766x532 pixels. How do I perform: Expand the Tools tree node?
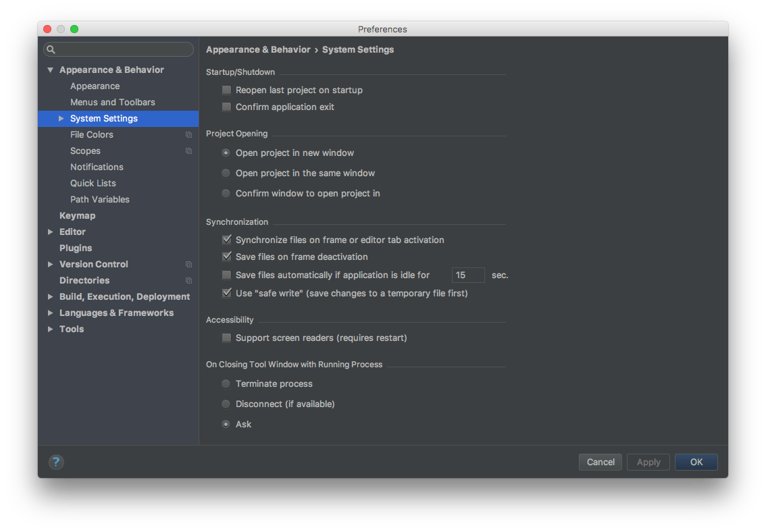[50, 329]
